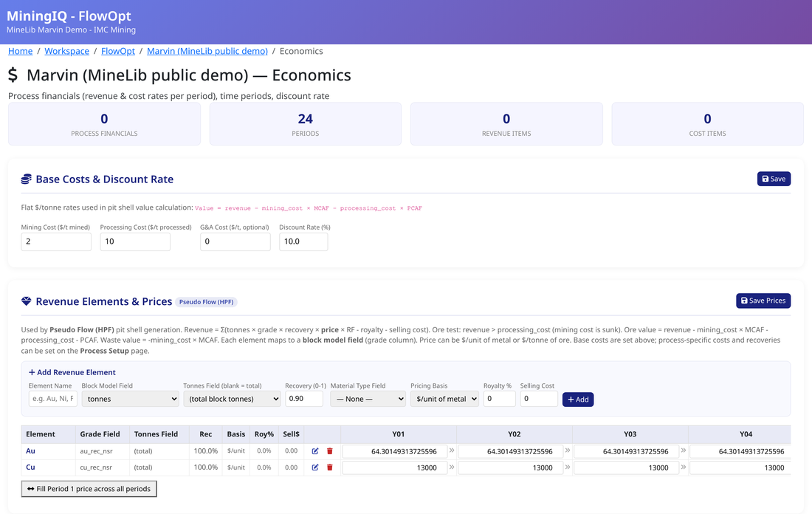
Task: Click the Cu price field for Y01
Action: coord(395,468)
